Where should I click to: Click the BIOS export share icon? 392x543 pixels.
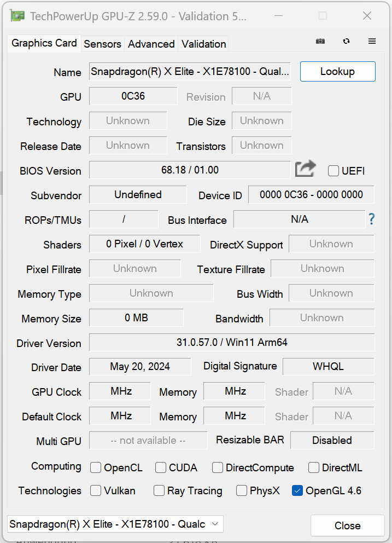coord(306,169)
